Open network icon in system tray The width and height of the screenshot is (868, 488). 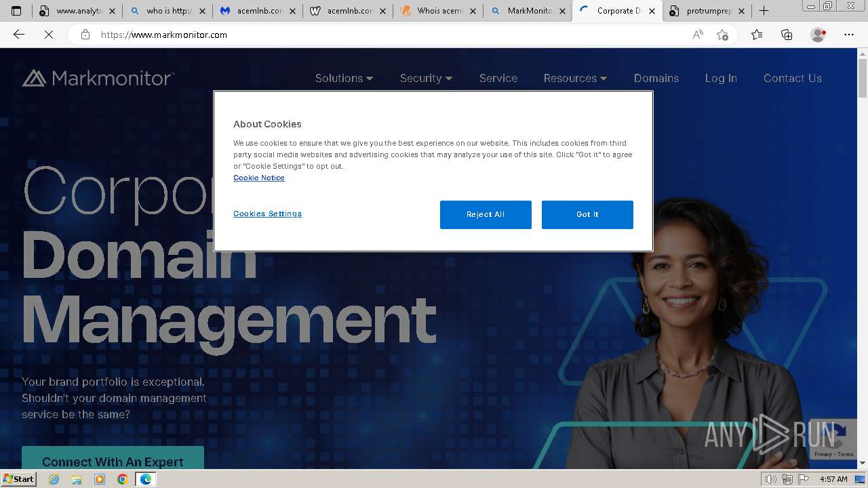pyautogui.click(x=787, y=479)
